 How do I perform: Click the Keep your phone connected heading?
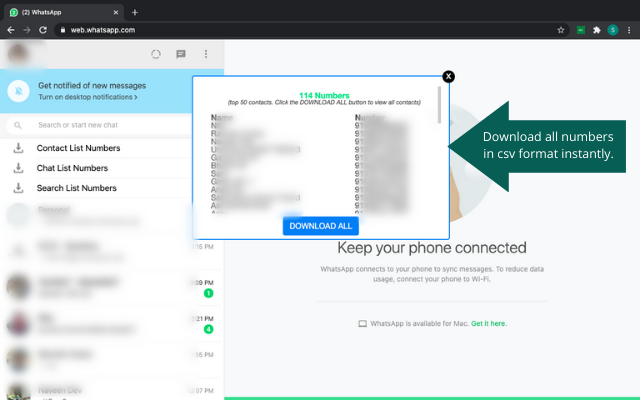[x=432, y=248]
